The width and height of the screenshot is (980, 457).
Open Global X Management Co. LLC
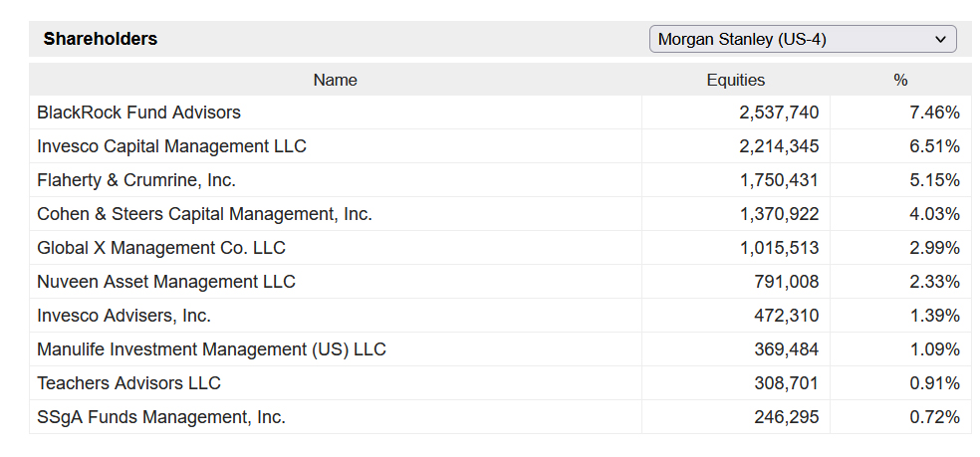[x=161, y=248]
